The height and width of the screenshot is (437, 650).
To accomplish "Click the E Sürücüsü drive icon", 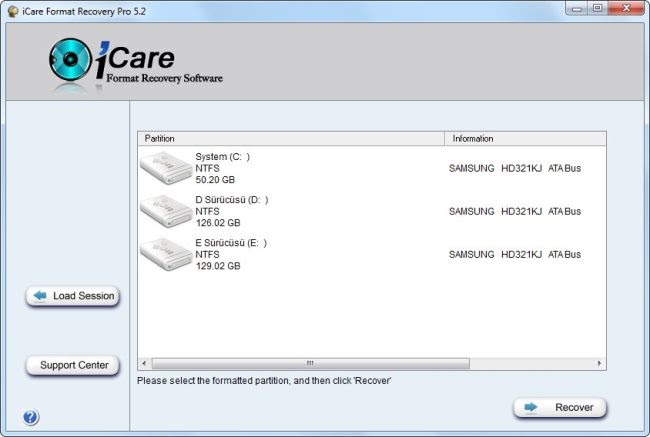I will (166, 254).
